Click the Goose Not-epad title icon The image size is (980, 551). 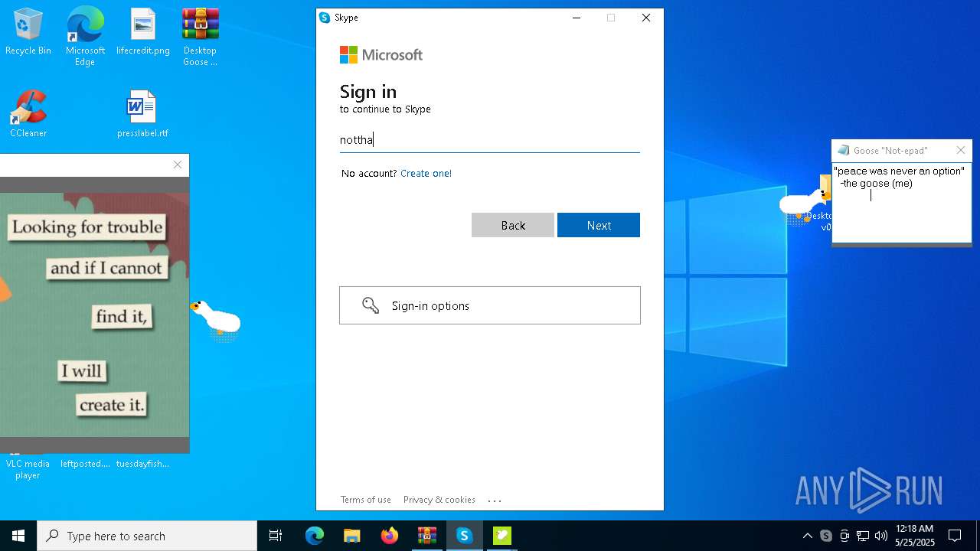pos(843,151)
